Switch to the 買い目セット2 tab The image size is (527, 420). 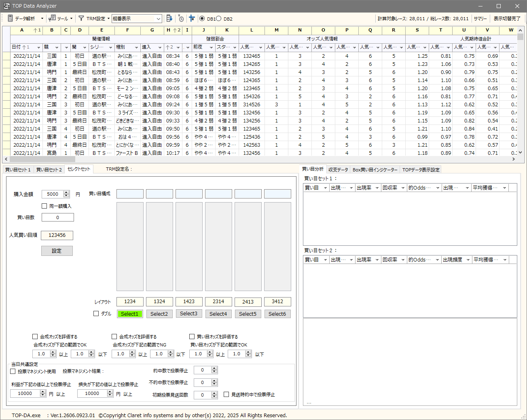pos(49,170)
